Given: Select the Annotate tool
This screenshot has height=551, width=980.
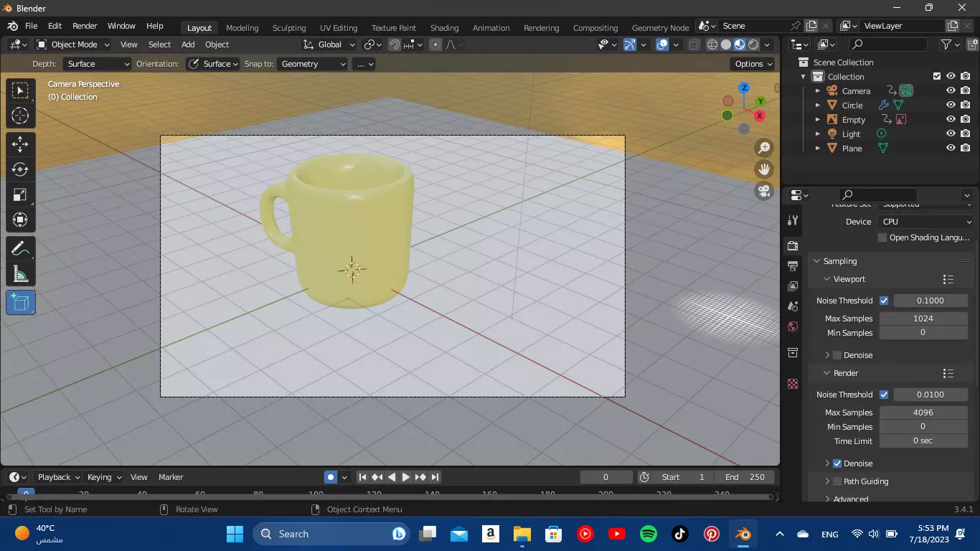Looking at the screenshot, I should coord(20,249).
